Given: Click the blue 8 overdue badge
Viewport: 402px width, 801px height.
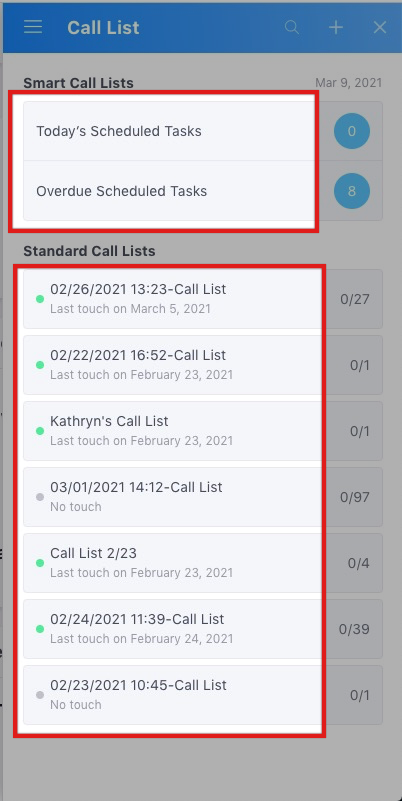Looking at the screenshot, I should coord(351,191).
